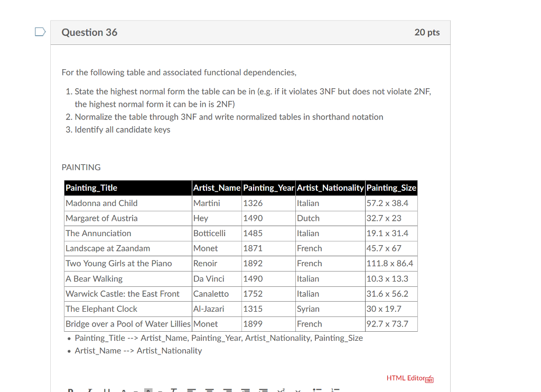The height and width of the screenshot is (392, 541).
Task: Click the Italian cell in the Martini row
Action: 330,203
